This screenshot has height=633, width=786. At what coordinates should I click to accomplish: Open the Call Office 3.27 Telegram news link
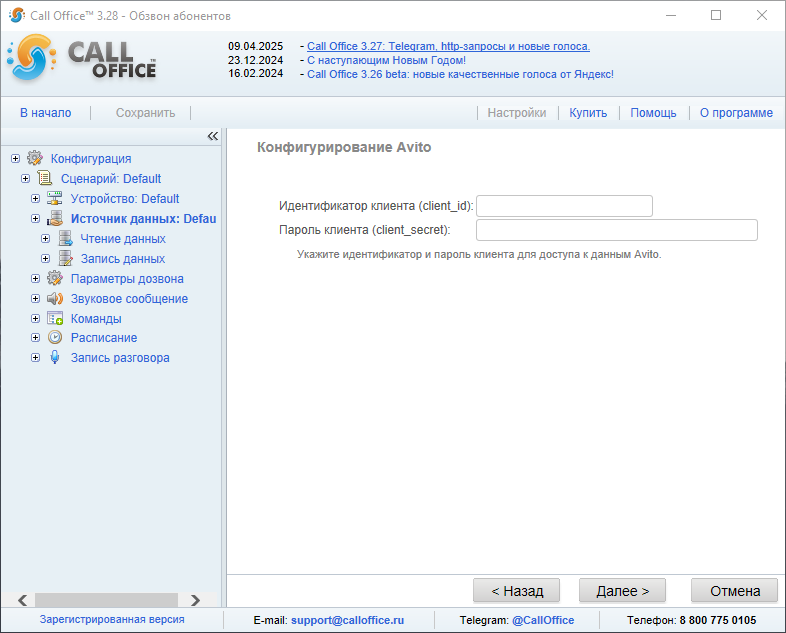click(448, 46)
